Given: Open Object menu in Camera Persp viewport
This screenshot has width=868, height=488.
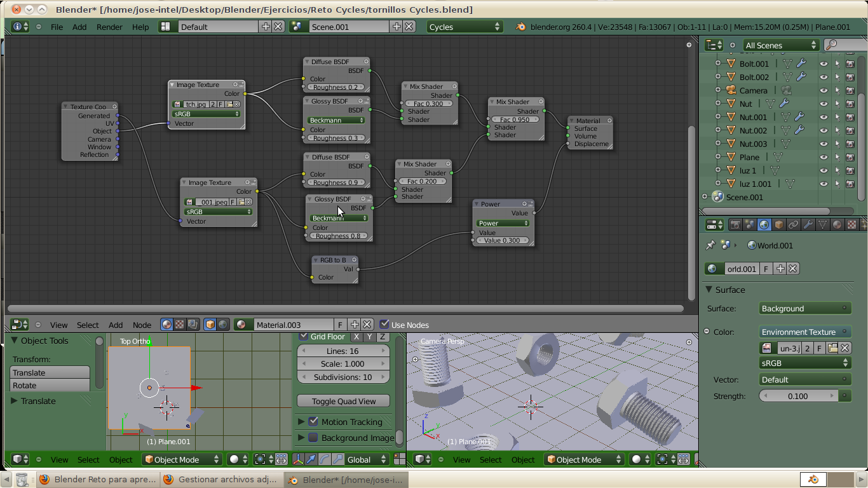Looking at the screenshot, I should (x=523, y=459).
